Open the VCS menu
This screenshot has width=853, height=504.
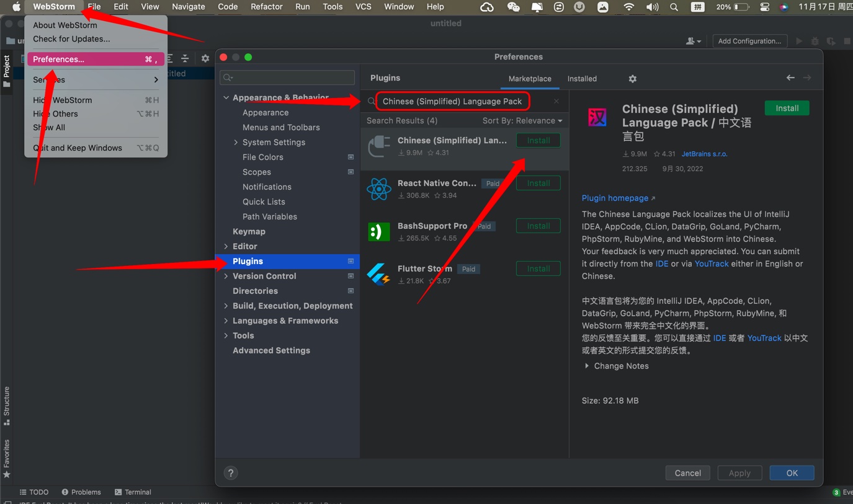[364, 7]
